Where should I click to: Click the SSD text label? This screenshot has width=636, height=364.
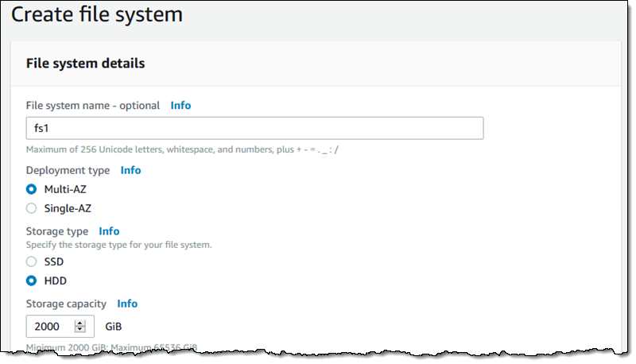tap(54, 261)
